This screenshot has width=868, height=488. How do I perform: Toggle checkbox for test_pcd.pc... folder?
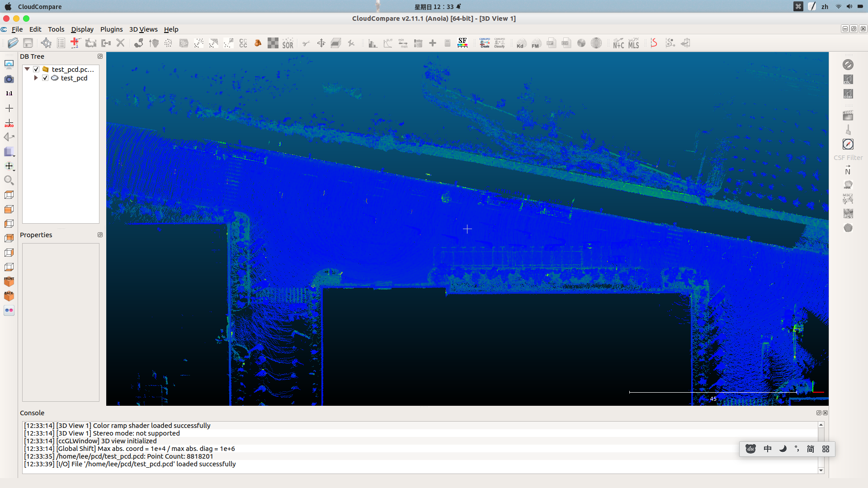[36, 69]
